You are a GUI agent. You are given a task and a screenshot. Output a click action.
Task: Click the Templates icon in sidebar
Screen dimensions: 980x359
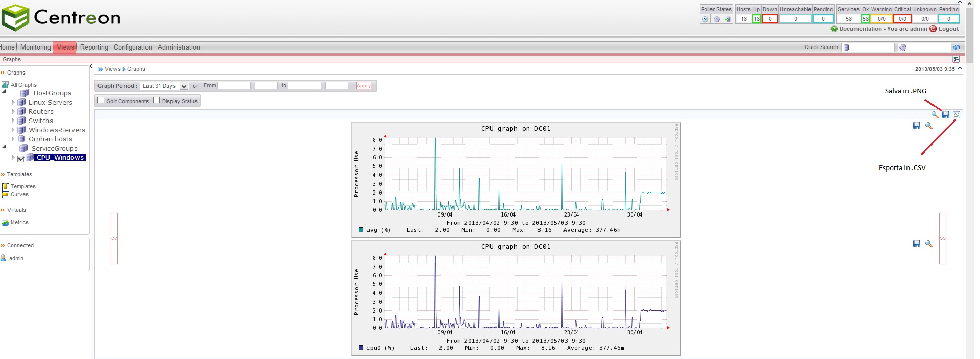click(x=5, y=186)
